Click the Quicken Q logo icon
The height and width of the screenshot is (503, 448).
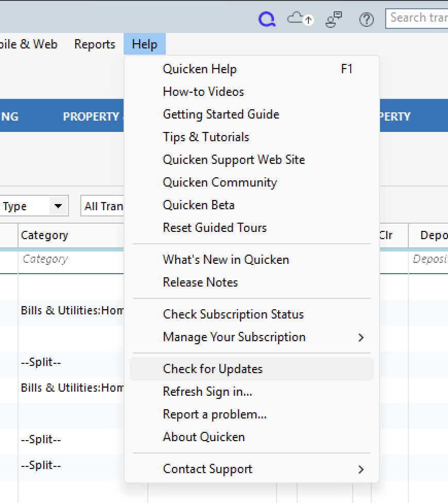[x=267, y=19]
